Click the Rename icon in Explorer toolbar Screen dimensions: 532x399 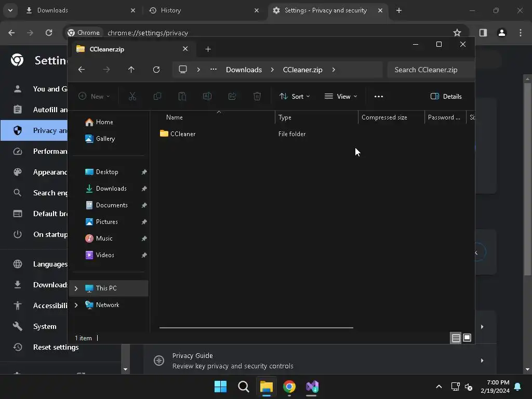pos(207,96)
